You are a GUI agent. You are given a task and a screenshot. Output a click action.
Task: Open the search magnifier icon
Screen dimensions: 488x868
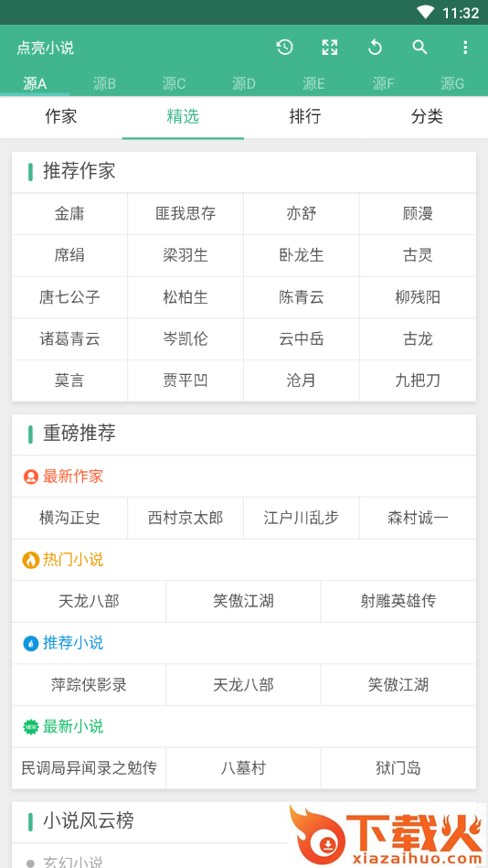click(x=420, y=48)
